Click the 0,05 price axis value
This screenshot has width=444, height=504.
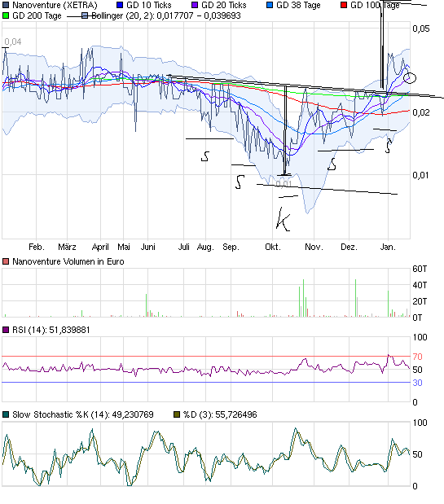tap(421, 28)
